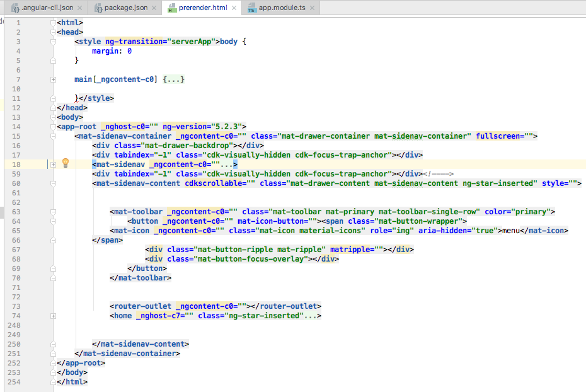Switch to the app.module.ts tab

coord(282,8)
